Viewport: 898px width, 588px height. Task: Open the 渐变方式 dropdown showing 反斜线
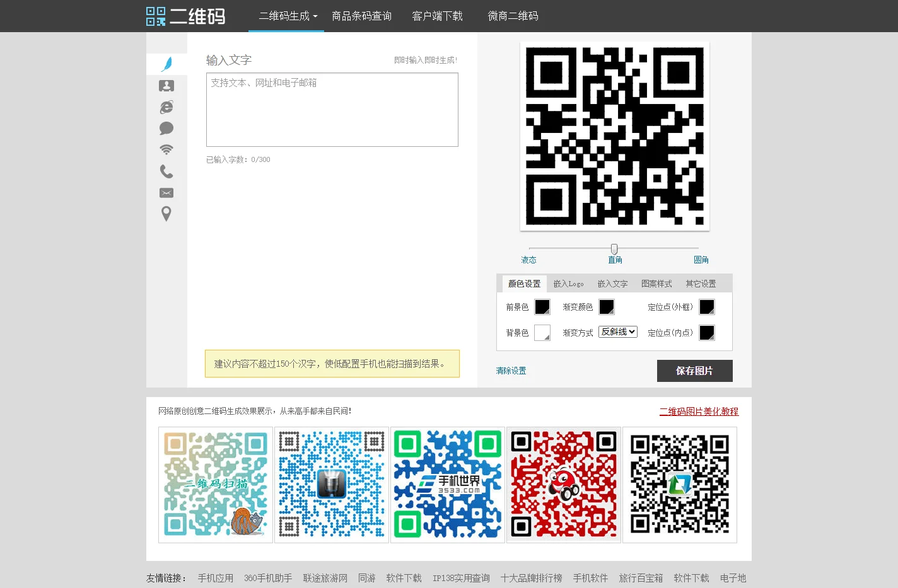618,331
